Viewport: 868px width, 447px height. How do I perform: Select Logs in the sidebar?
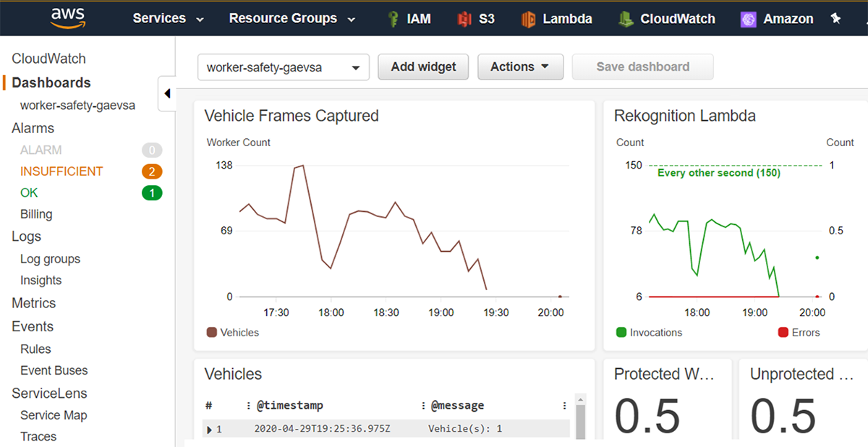[26, 237]
